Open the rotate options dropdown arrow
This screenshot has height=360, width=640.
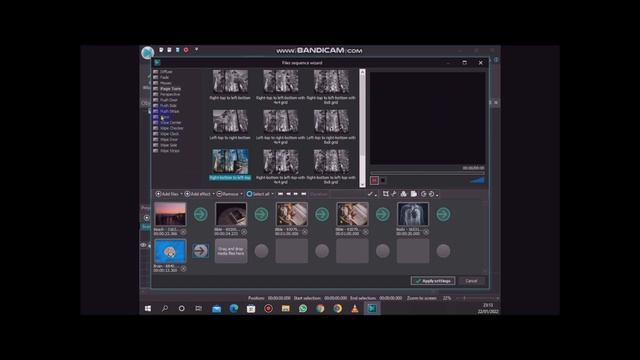pyautogui.click(x=437, y=195)
